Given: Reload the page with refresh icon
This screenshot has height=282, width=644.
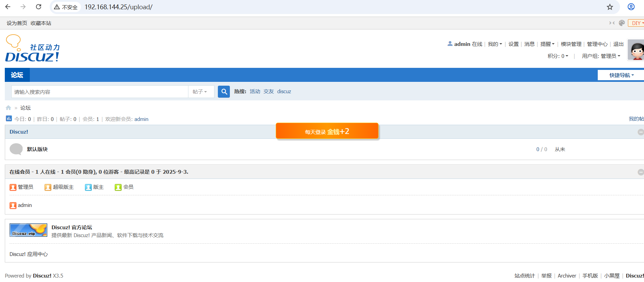Looking at the screenshot, I should [x=39, y=7].
